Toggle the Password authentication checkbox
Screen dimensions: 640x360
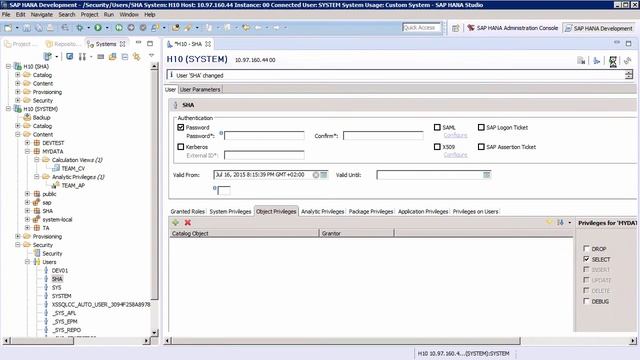[x=181, y=127]
